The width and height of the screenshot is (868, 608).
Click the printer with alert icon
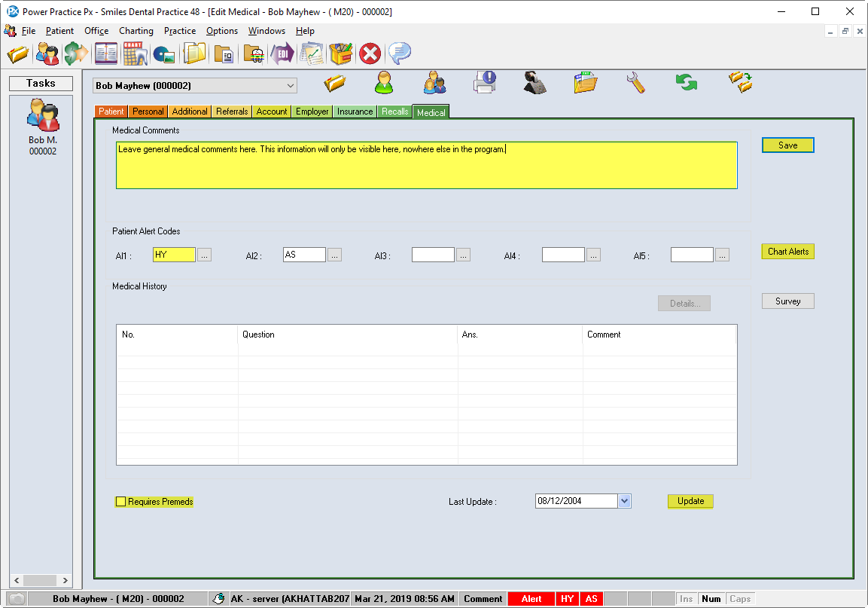(484, 81)
